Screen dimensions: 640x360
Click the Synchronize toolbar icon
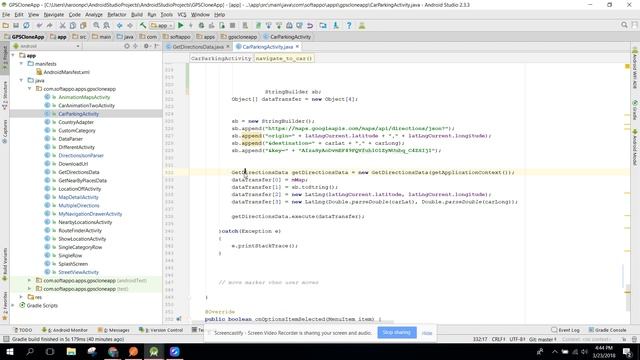click(26, 25)
